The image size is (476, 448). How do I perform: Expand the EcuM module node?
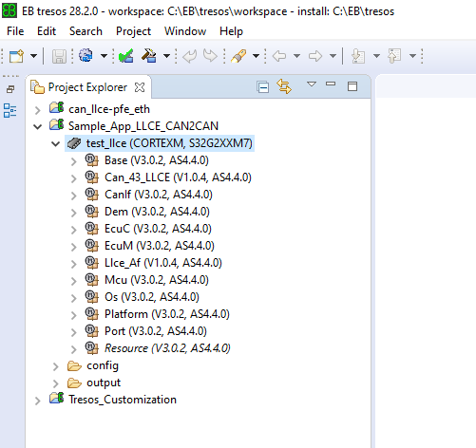74,247
